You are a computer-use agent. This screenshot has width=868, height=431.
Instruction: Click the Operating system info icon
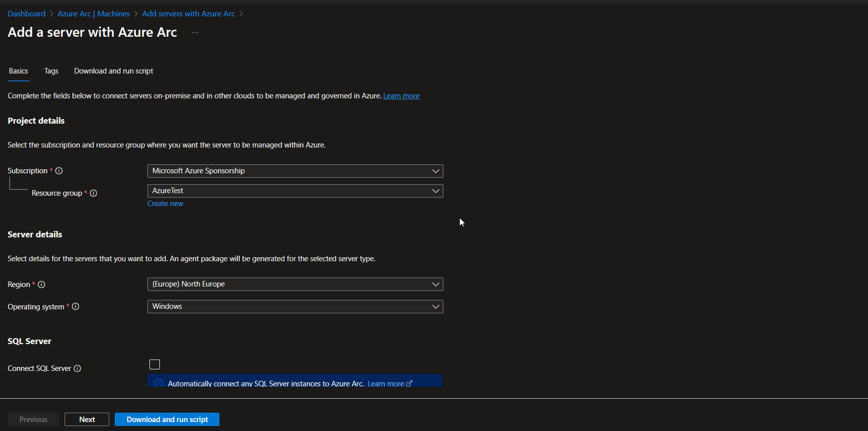75,307
